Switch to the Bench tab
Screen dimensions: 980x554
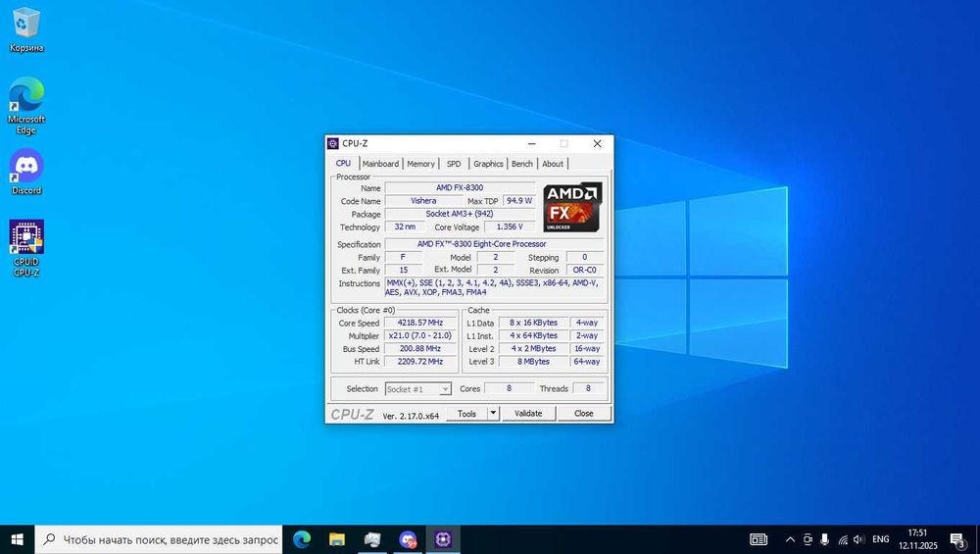click(x=522, y=164)
